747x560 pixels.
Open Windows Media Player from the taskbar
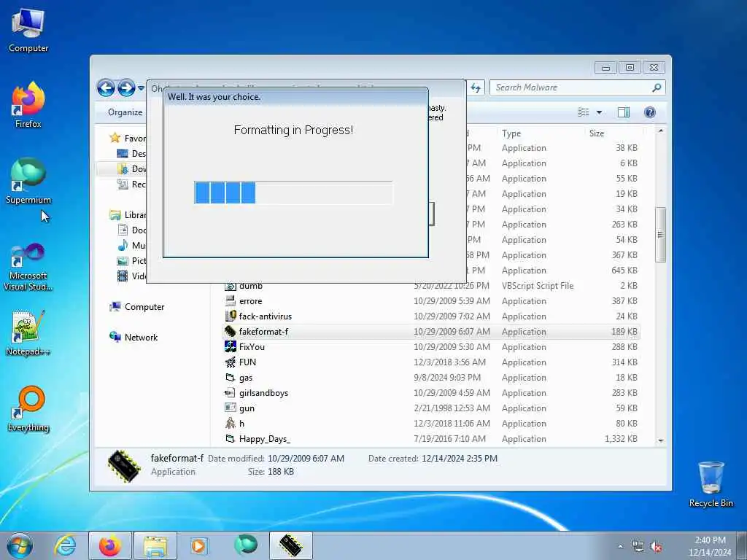tap(199, 545)
